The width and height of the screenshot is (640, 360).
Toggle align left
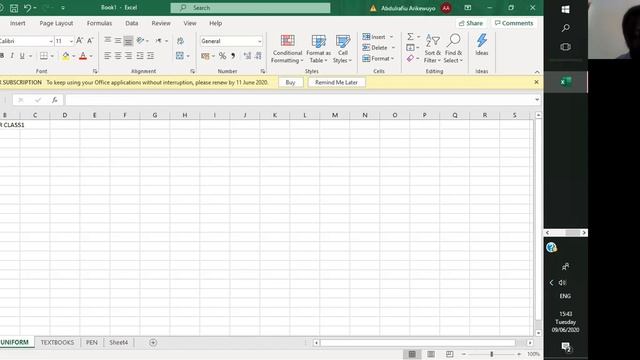[x=107, y=56]
